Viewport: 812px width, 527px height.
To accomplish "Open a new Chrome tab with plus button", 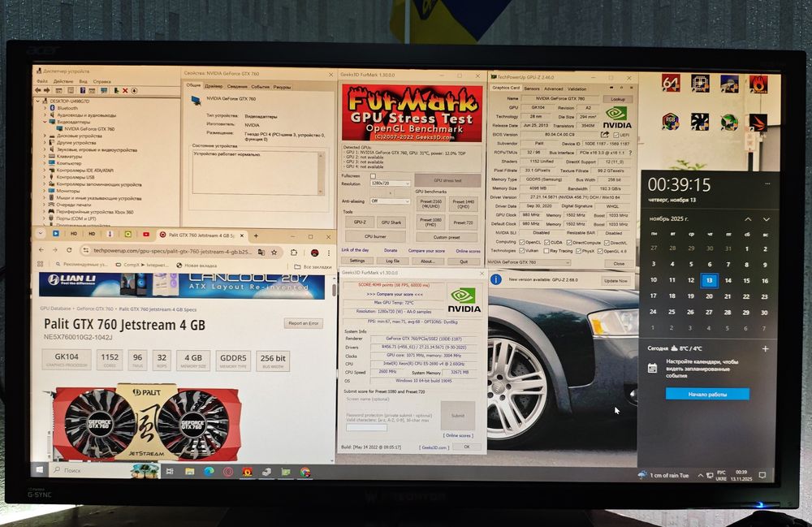I will pos(256,235).
